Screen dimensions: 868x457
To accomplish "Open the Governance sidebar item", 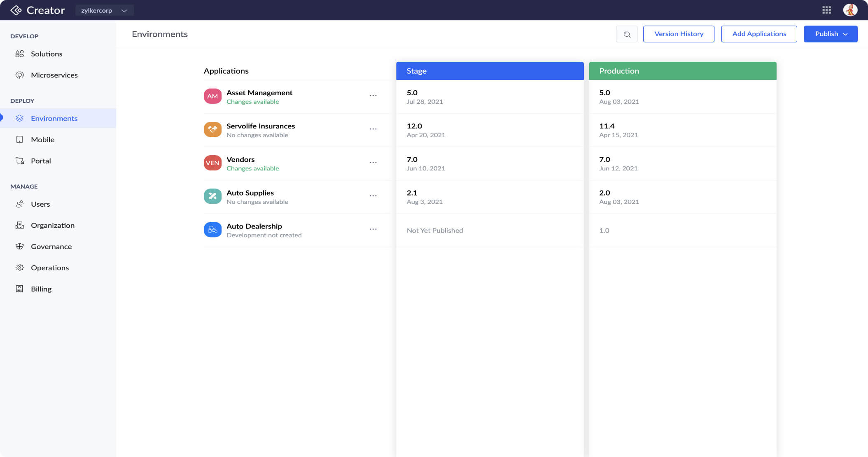I will click(x=51, y=247).
